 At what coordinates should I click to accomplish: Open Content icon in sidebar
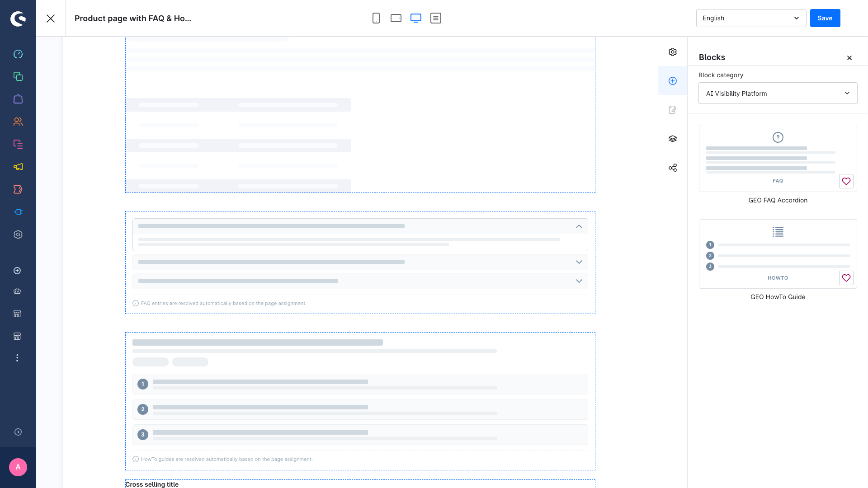point(18,144)
